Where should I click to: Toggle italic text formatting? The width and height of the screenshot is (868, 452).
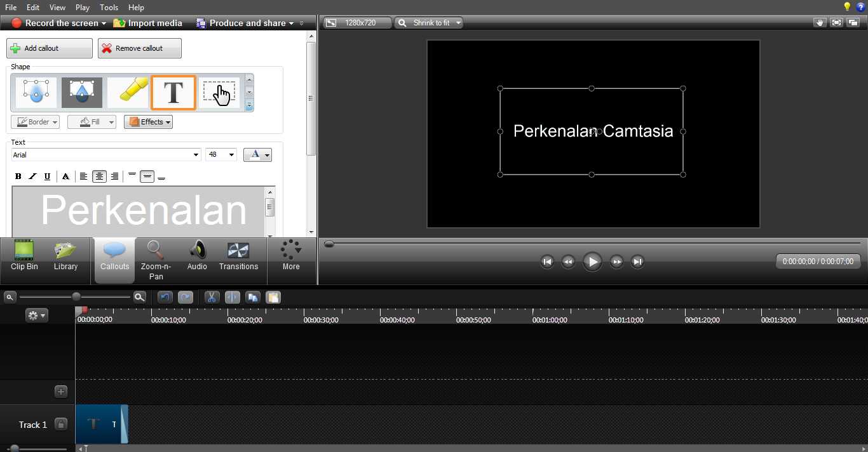coord(32,176)
